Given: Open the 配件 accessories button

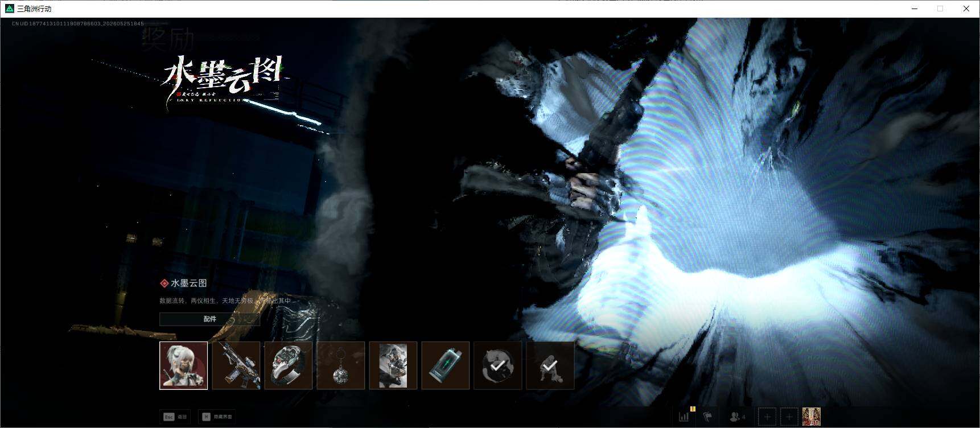Looking at the screenshot, I should 209,319.
